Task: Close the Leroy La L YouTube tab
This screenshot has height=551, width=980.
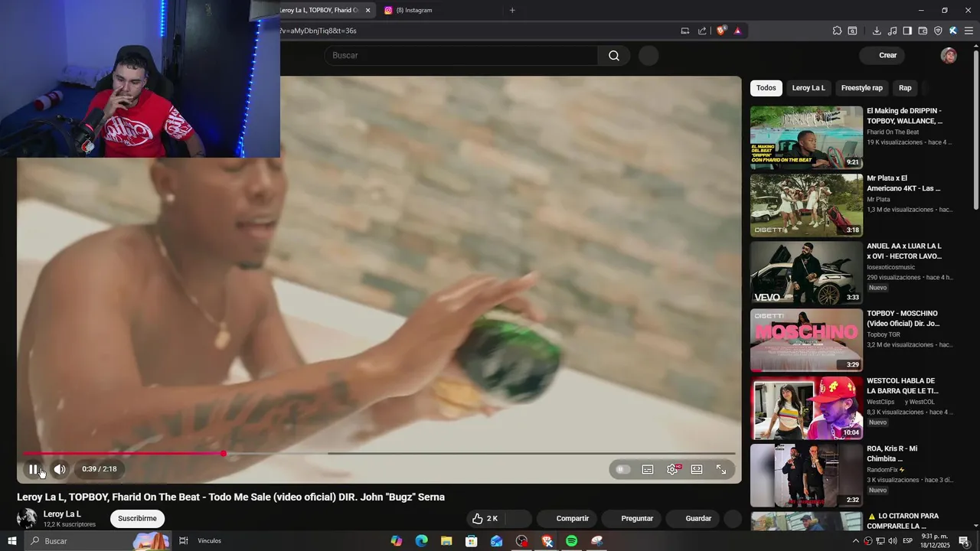Action: coord(367,10)
